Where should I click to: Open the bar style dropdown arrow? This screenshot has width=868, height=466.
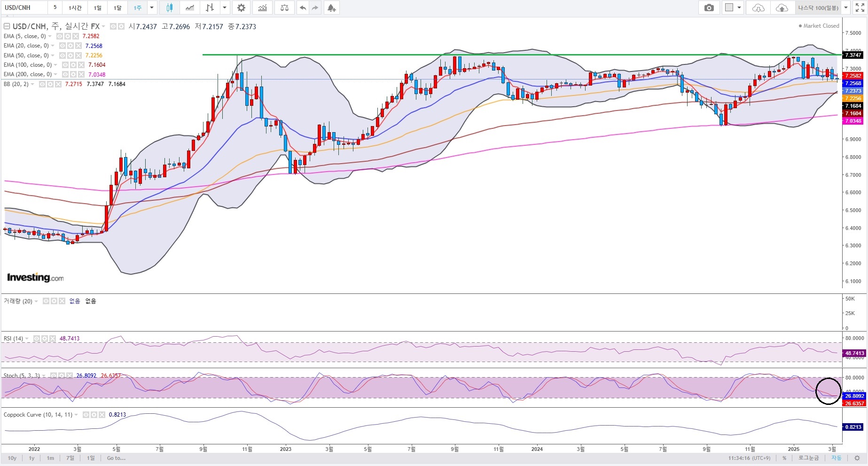point(225,8)
